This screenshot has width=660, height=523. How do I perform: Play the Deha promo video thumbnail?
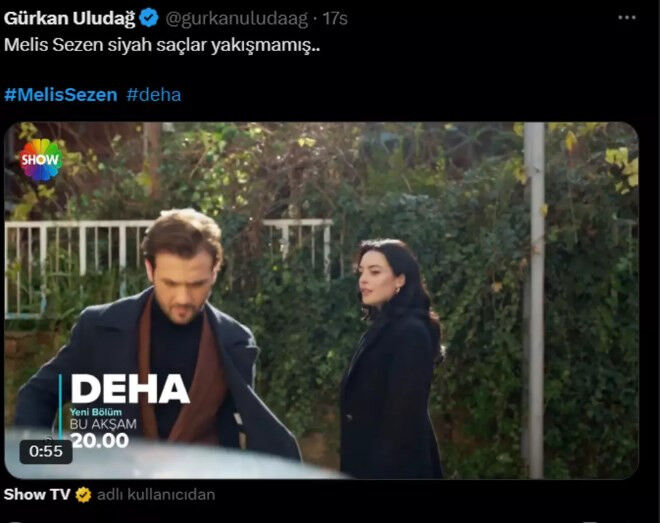pyautogui.click(x=322, y=300)
